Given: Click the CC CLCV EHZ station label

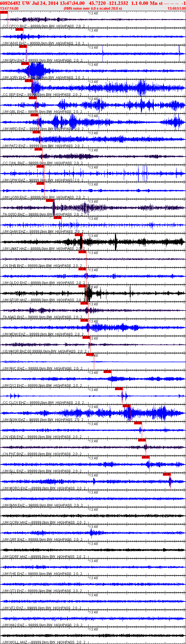Looking at the screenshot, I should point(43,403).
